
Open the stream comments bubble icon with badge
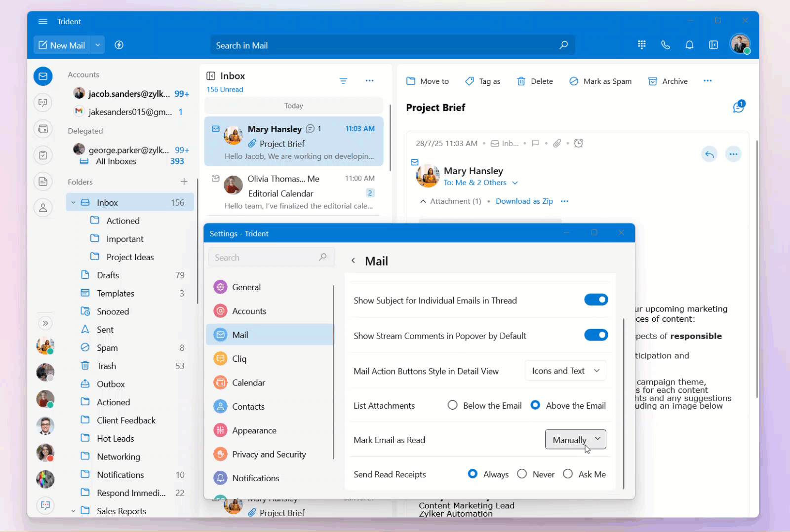(x=739, y=107)
